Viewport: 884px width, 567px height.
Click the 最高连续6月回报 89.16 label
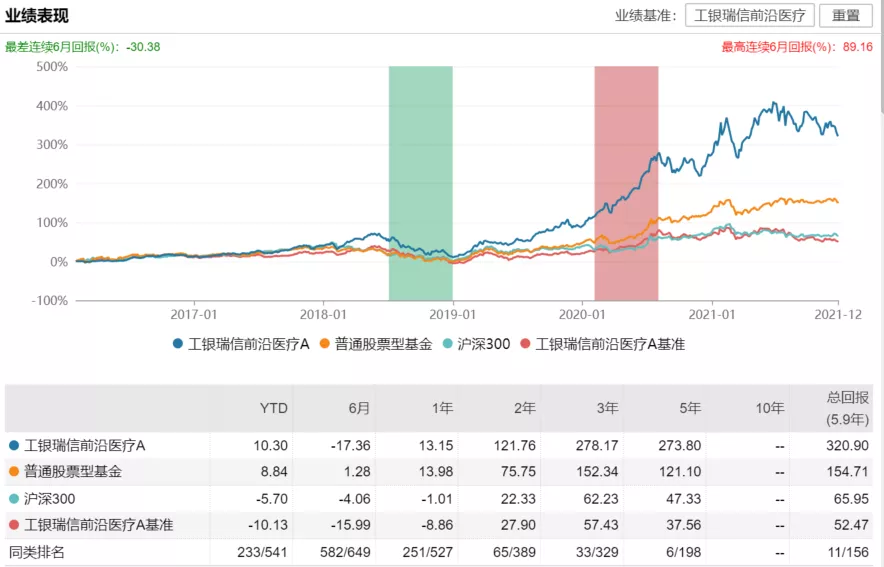797,47
